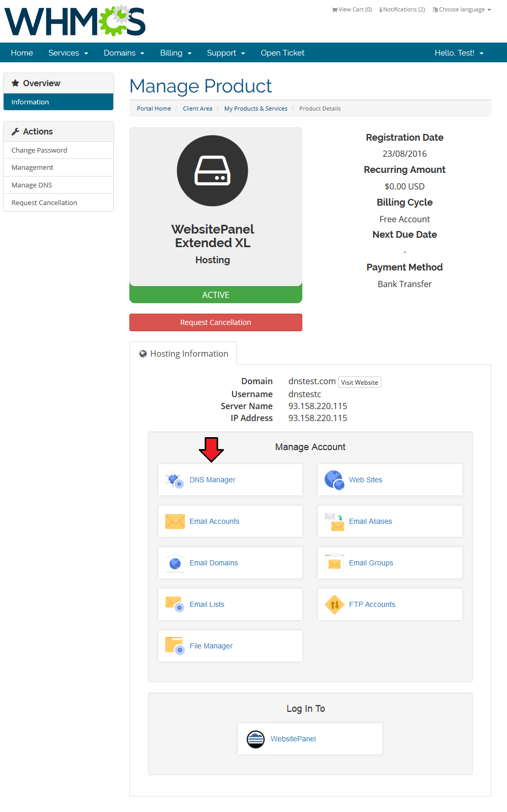The image size is (507, 812).
Task: Switch to the Hosting Information tab
Action: [183, 354]
